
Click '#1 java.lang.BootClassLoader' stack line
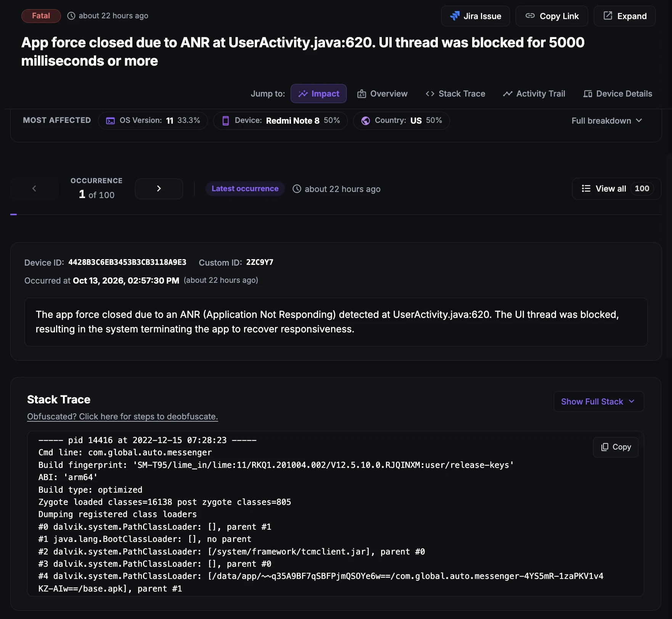coord(145,539)
